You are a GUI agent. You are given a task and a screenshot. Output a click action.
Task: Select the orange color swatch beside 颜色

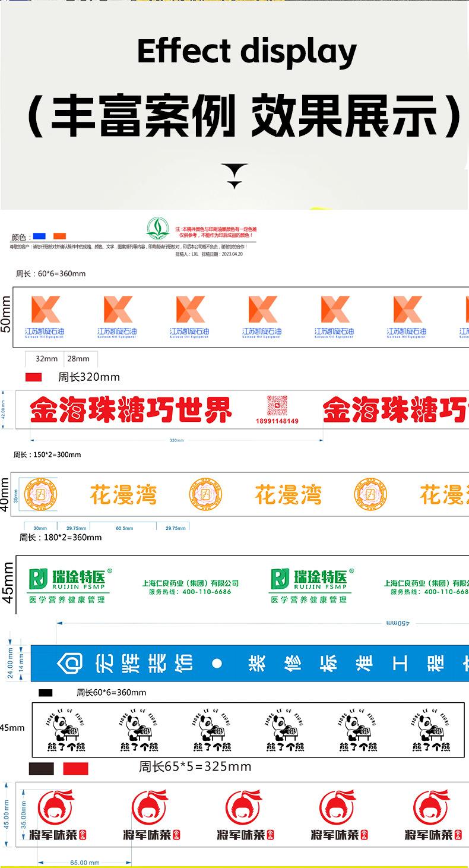coord(60,236)
